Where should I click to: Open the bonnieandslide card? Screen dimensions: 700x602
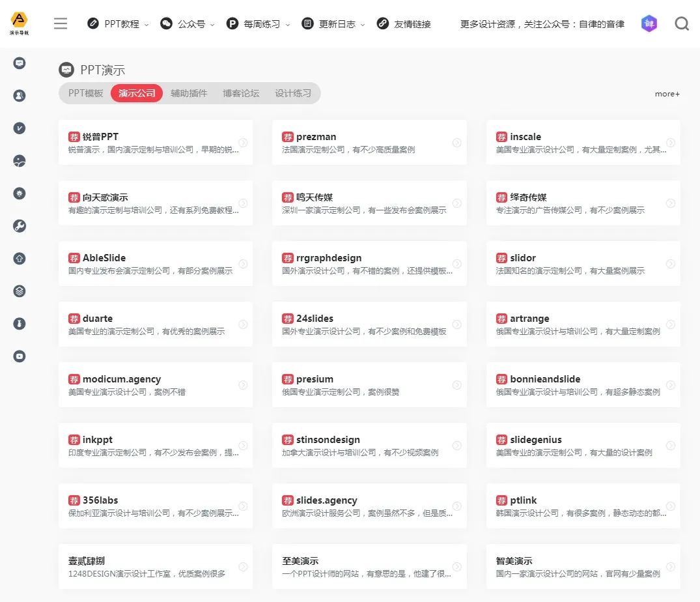click(x=583, y=385)
